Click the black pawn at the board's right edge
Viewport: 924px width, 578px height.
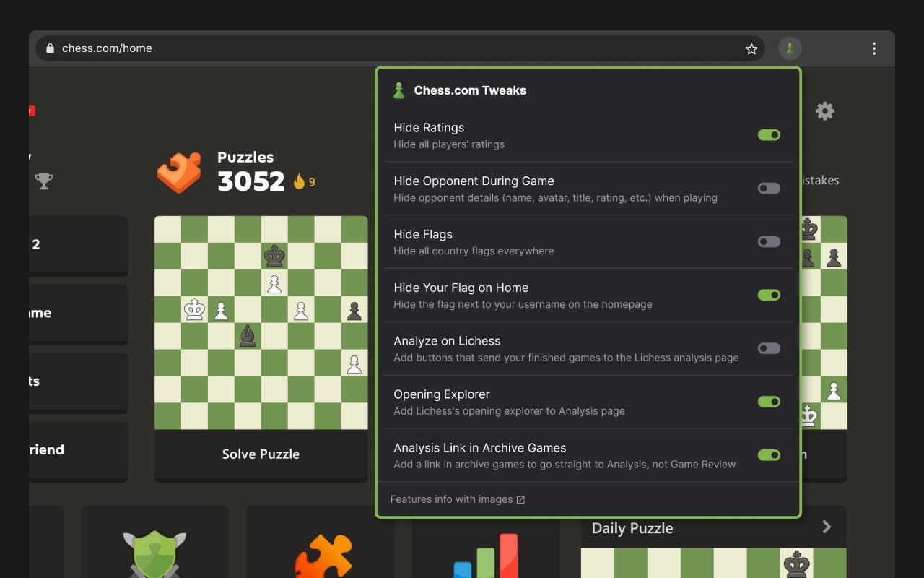(354, 310)
